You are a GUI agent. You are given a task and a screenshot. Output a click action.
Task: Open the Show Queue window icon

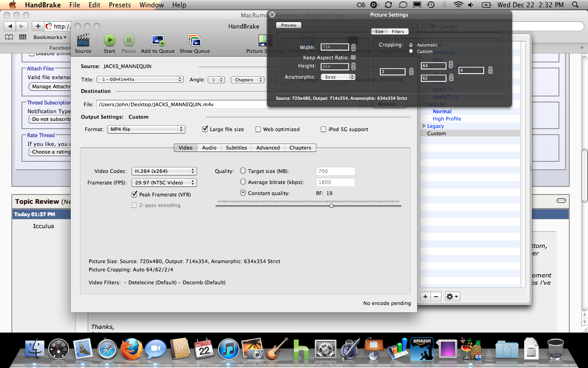click(x=194, y=40)
